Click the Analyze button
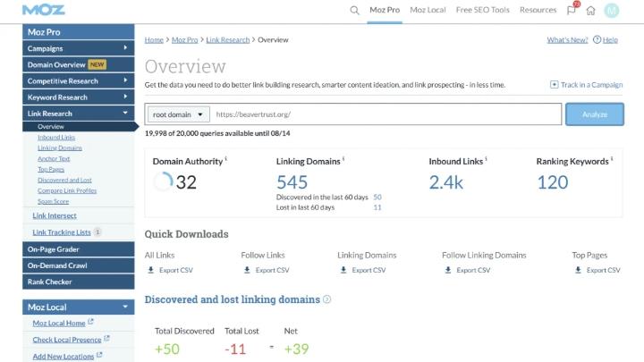The height and width of the screenshot is (362, 644). [x=595, y=114]
